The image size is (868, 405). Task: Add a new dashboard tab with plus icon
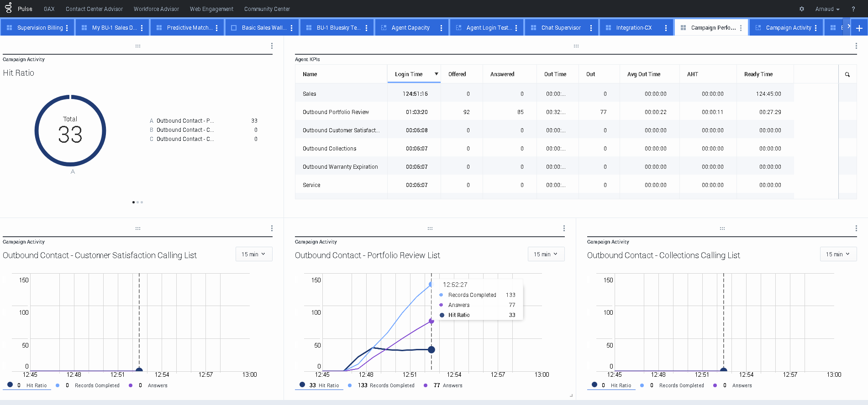coord(859,28)
